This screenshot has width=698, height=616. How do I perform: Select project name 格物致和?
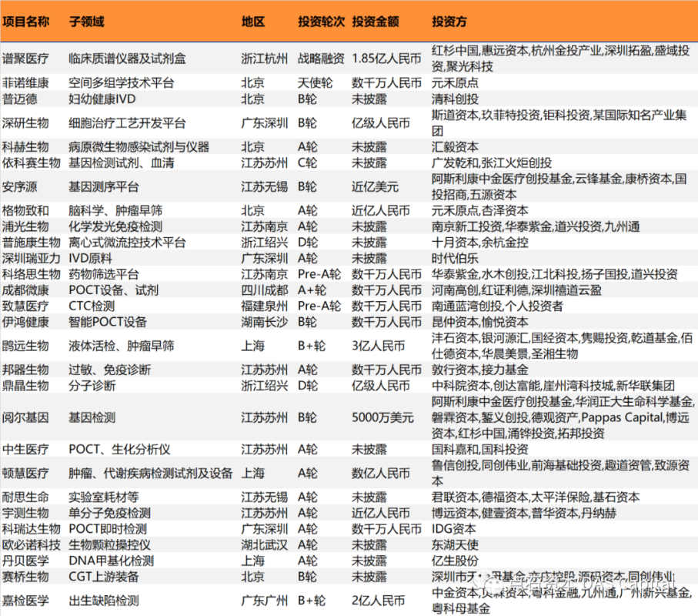click(25, 211)
